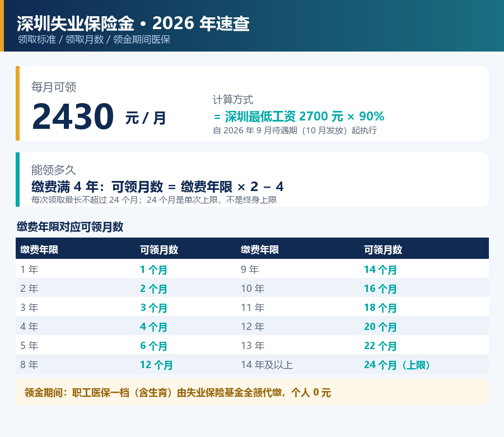Click the first 可领月数 column header

(x=159, y=249)
